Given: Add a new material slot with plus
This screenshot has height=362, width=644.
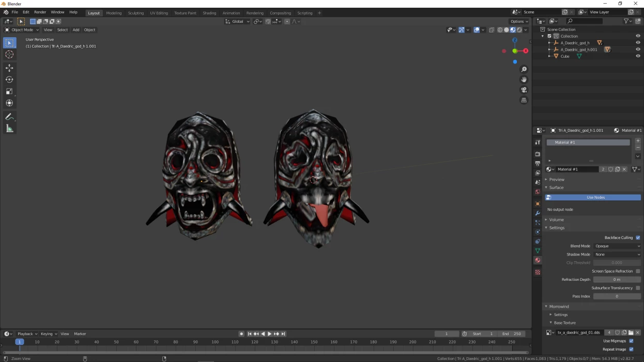Looking at the screenshot, I should tap(638, 141).
